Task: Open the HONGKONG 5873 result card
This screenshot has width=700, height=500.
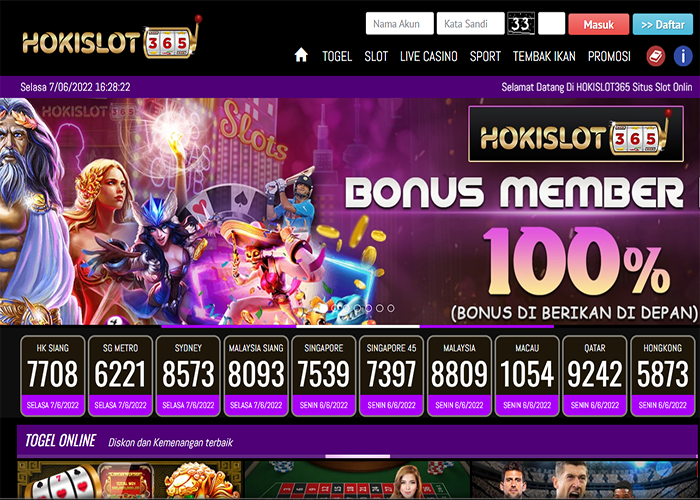Action: tap(662, 376)
